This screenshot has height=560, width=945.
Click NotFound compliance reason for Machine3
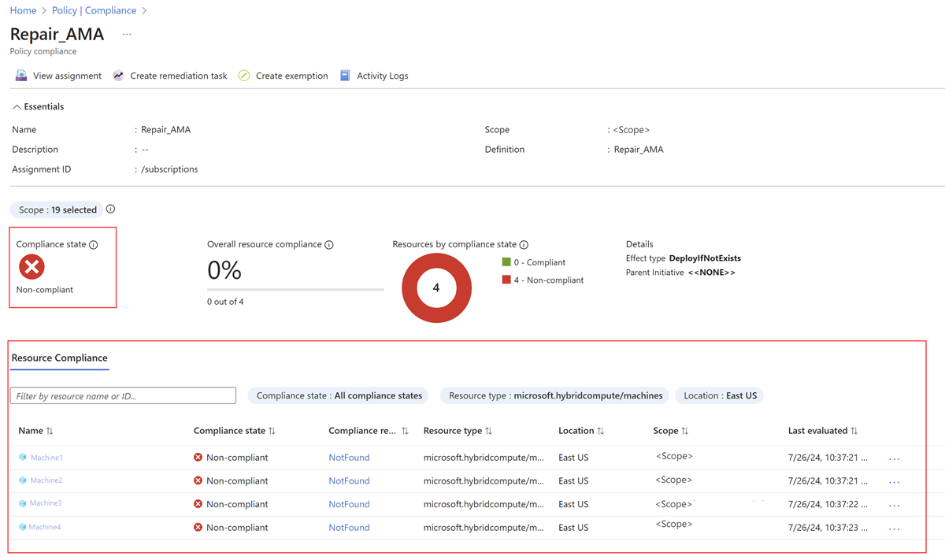tap(349, 504)
